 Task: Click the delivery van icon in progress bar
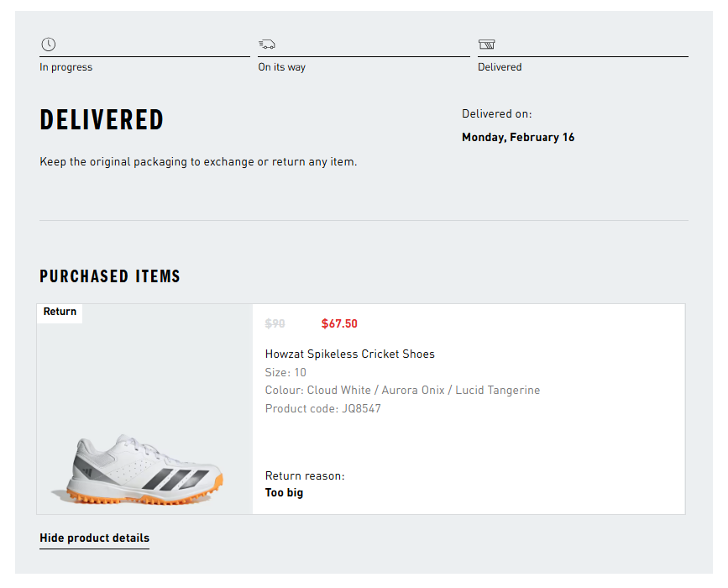click(x=267, y=43)
